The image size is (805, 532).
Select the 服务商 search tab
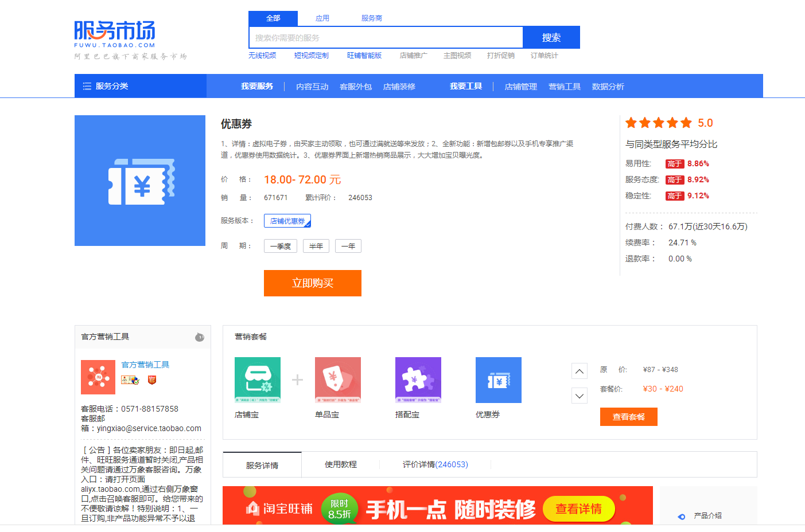(x=372, y=18)
